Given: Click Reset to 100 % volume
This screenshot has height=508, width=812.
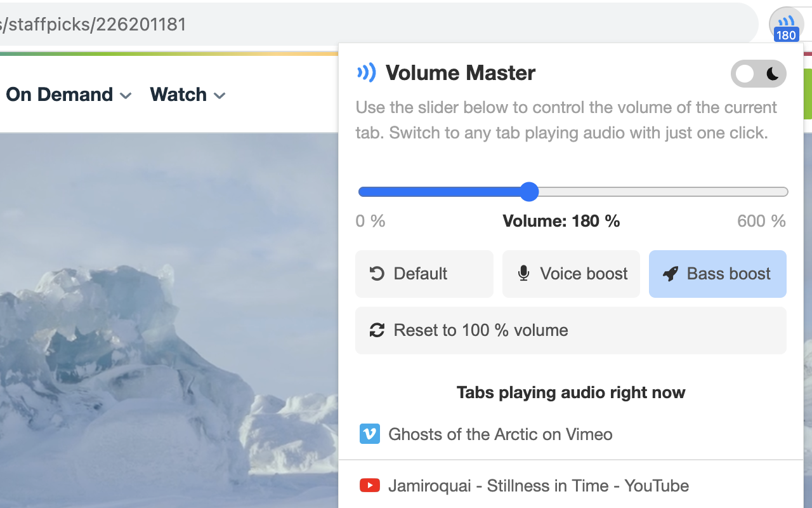Looking at the screenshot, I should [x=571, y=330].
